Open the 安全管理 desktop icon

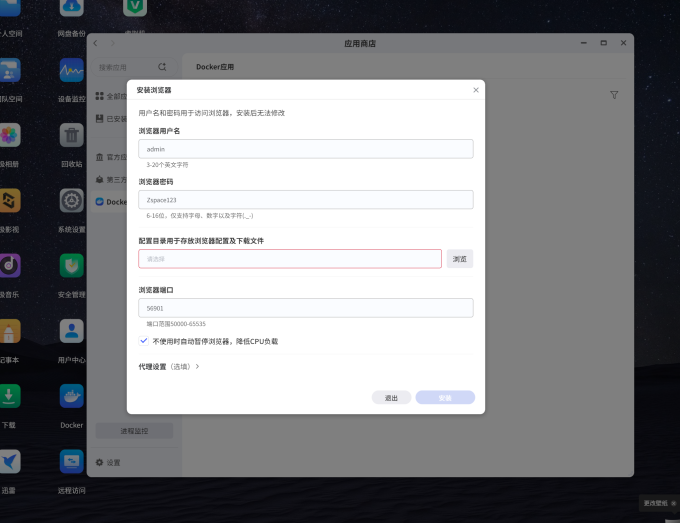(72, 265)
